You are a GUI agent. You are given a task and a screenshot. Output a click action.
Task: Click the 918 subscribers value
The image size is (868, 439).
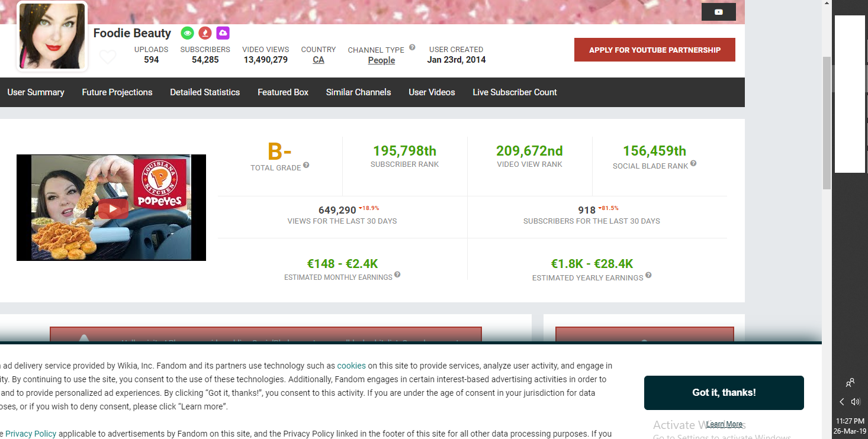pyautogui.click(x=587, y=210)
